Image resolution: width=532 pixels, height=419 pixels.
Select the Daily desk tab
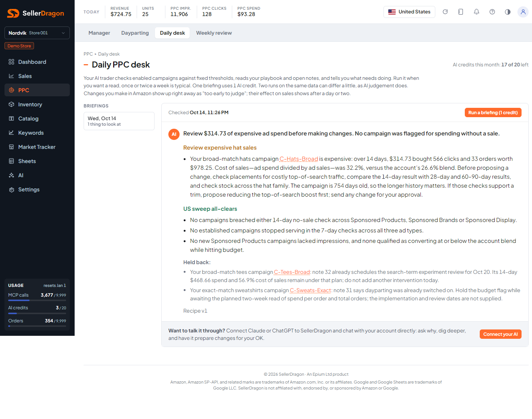click(172, 33)
